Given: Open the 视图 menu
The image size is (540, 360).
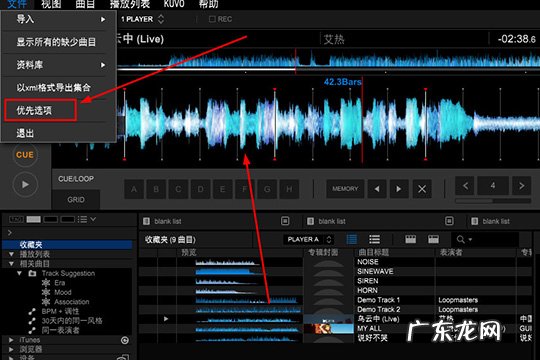Looking at the screenshot, I should (x=51, y=4).
